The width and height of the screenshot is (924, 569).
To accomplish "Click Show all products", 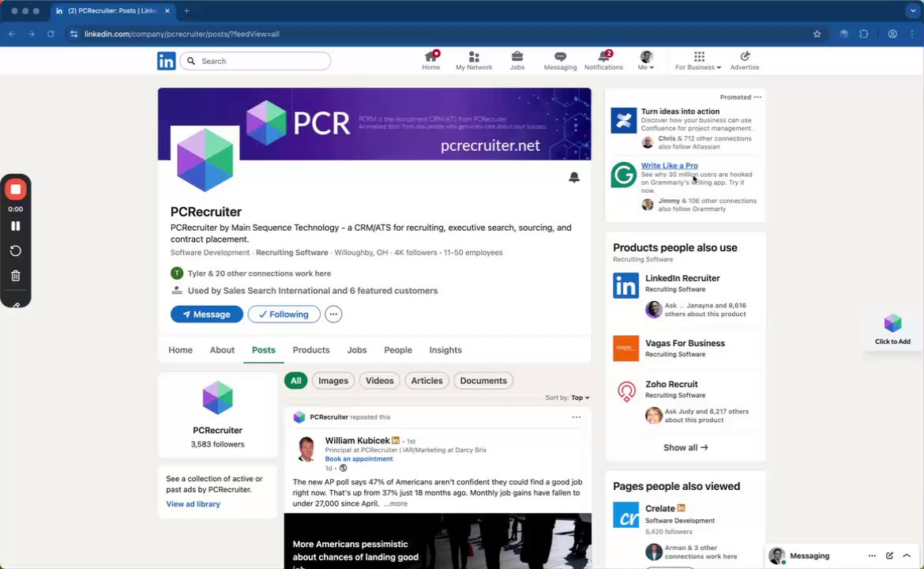I will pyautogui.click(x=685, y=447).
